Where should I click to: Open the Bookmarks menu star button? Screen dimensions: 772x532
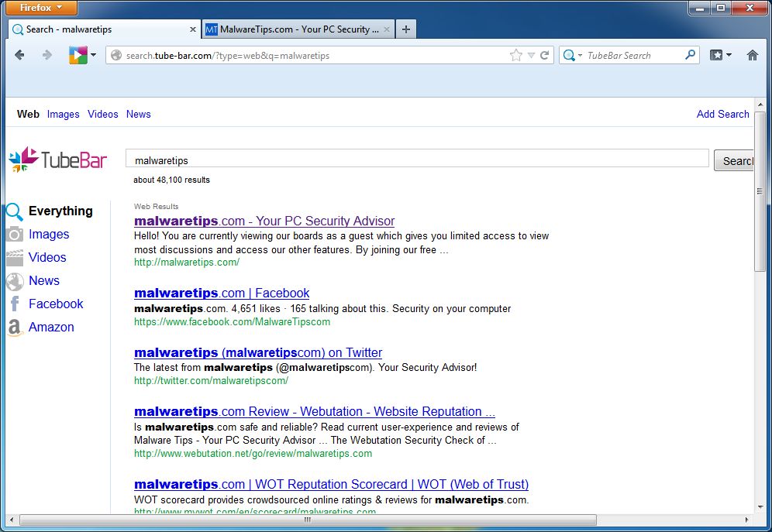716,55
